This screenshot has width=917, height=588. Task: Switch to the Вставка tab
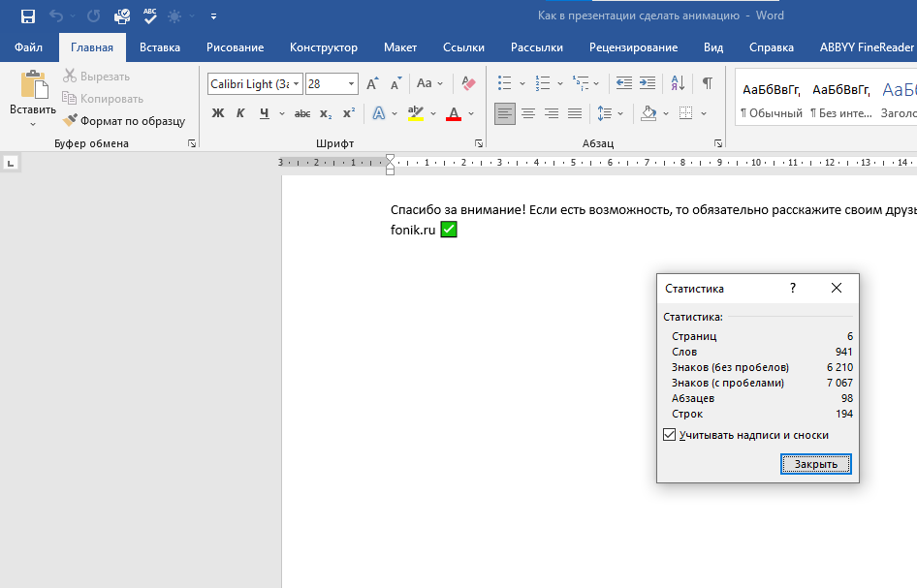(x=160, y=47)
